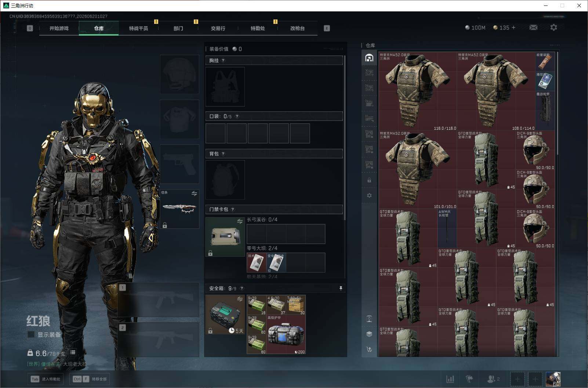Click the warehouse stack layers icon

tap(369, 334)
